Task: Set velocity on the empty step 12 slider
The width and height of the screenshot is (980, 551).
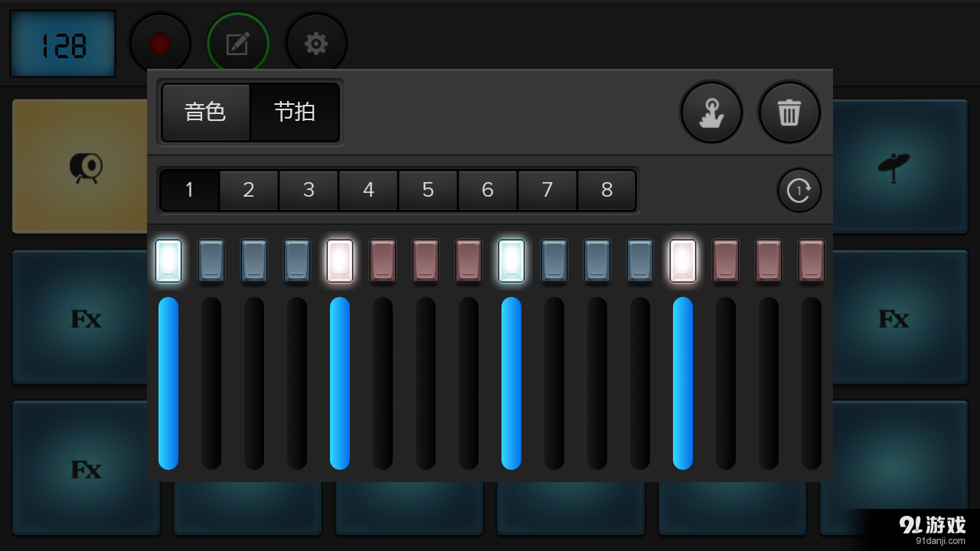Action: click(x=640, y=383)
